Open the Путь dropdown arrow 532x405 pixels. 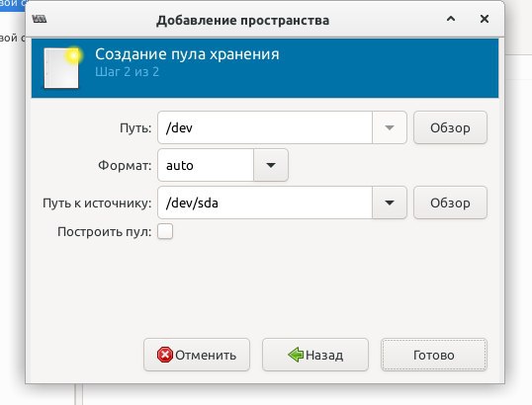[390, 127]
